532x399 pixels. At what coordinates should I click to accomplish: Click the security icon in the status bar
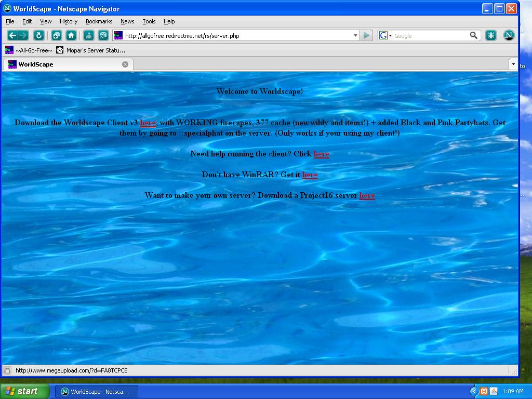pos(7,370)
